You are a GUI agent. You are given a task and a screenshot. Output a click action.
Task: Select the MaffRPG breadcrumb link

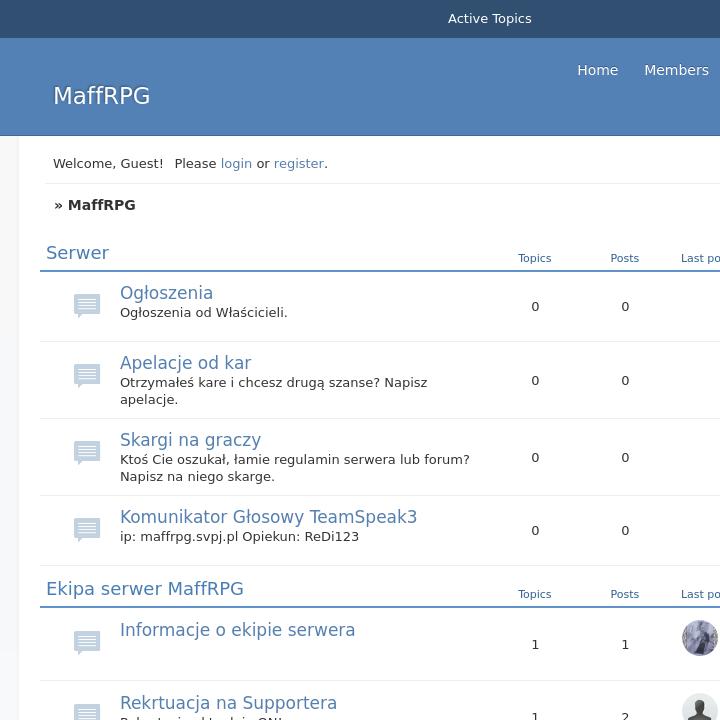(x=101, y=205)
